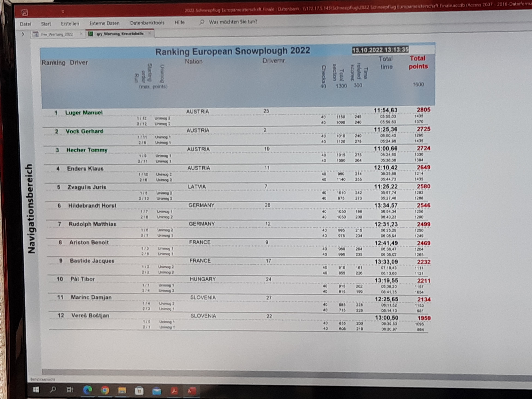The width and height of the screenshot is (532, 399).
Task: Click total points value '2469'
Action: coord(424,243)
